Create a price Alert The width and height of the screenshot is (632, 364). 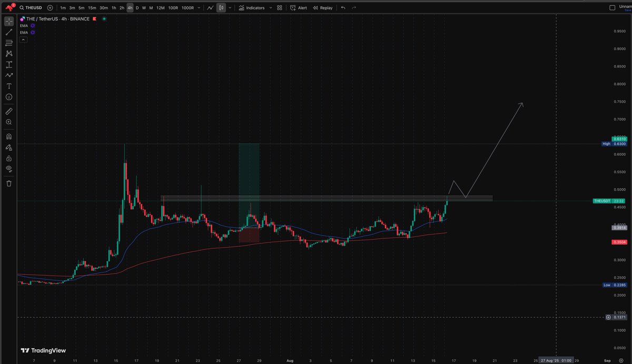299,8
